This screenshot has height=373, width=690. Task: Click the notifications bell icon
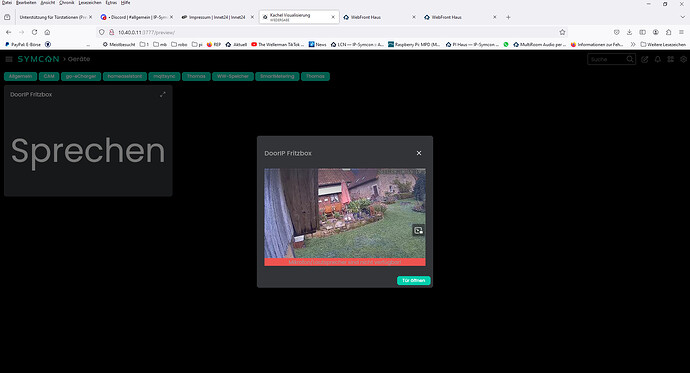[657, 59]
